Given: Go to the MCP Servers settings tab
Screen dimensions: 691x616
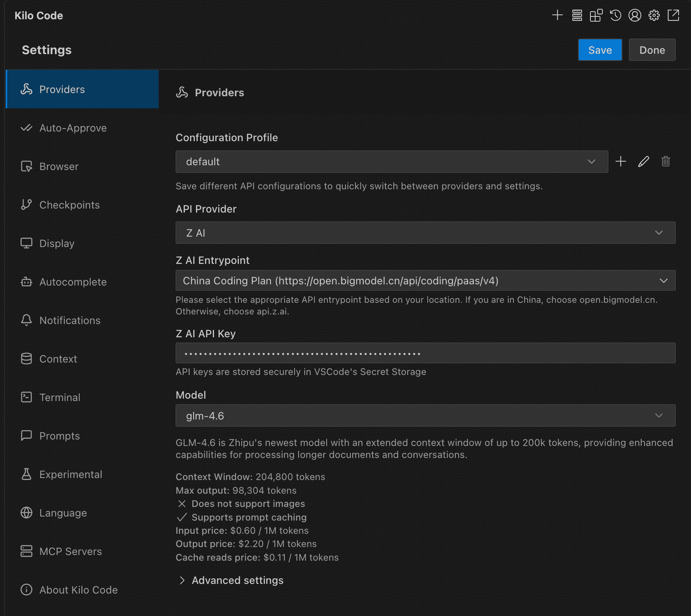Looking at the screenshot, I should tap(71, 551).
